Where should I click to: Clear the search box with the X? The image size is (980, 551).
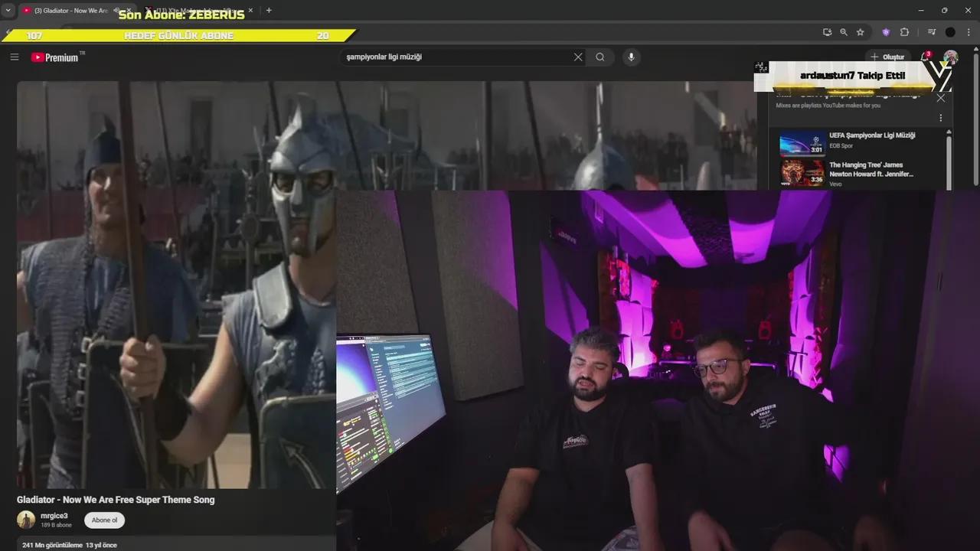tap(578, 57)
